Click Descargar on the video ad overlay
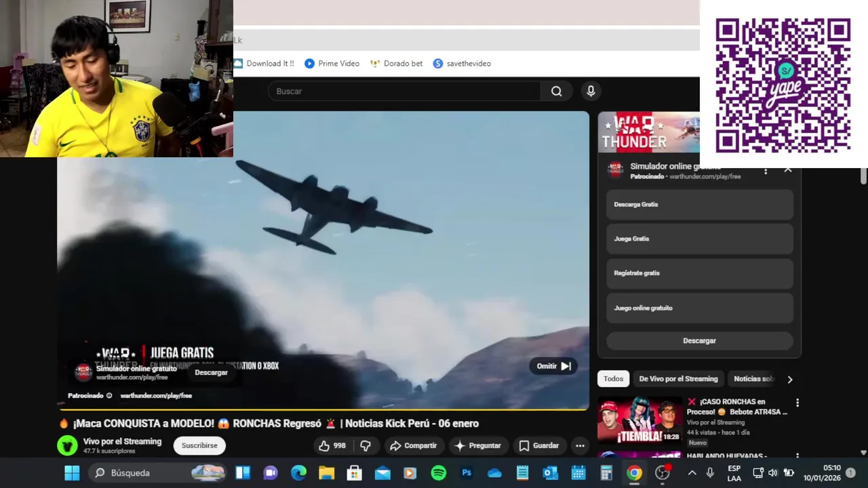 point(212,372)
